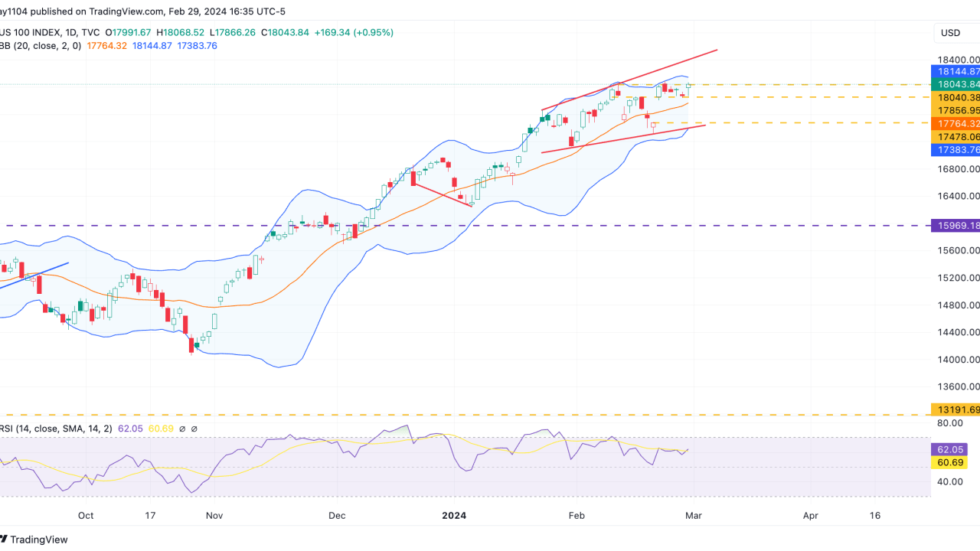The height and width of the screenshot is (551, 980).
Task: Click the BB upper value 18144.87 in legend
Action: (152, 46)
